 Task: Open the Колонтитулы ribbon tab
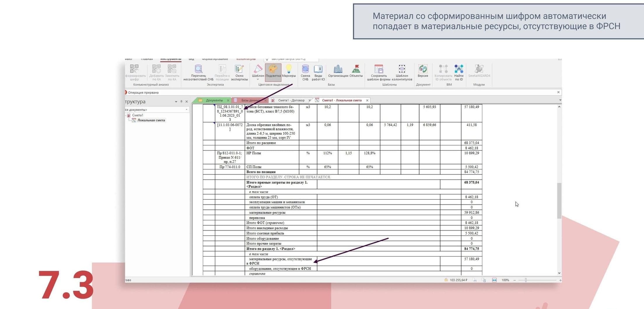246,59
